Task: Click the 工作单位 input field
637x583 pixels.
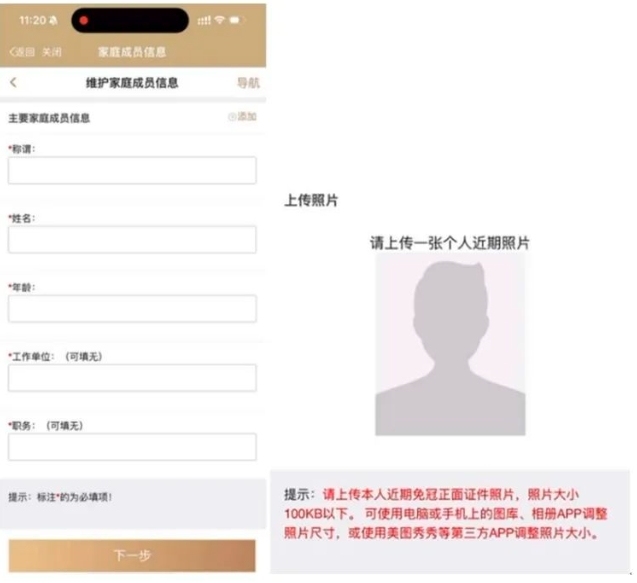Action: (132, 377)
